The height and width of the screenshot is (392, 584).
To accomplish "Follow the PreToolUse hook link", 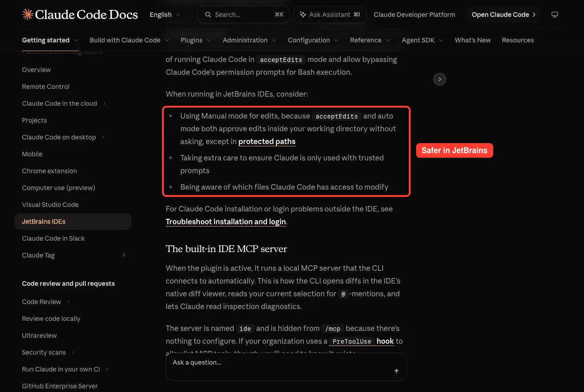I will (362, 341).
